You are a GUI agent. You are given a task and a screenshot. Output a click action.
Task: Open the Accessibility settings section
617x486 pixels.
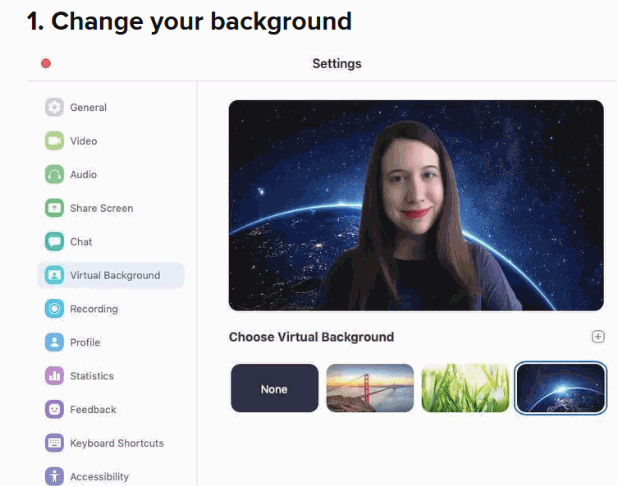point(98,476)
